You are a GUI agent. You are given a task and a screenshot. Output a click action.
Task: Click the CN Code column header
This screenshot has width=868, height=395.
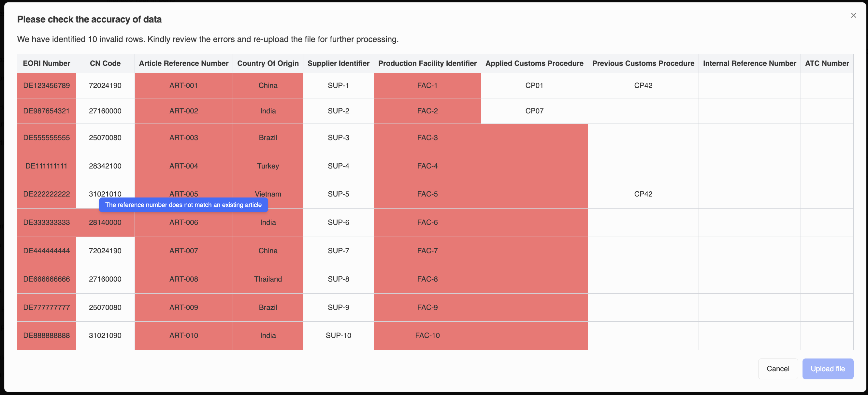tap(105, 63)
